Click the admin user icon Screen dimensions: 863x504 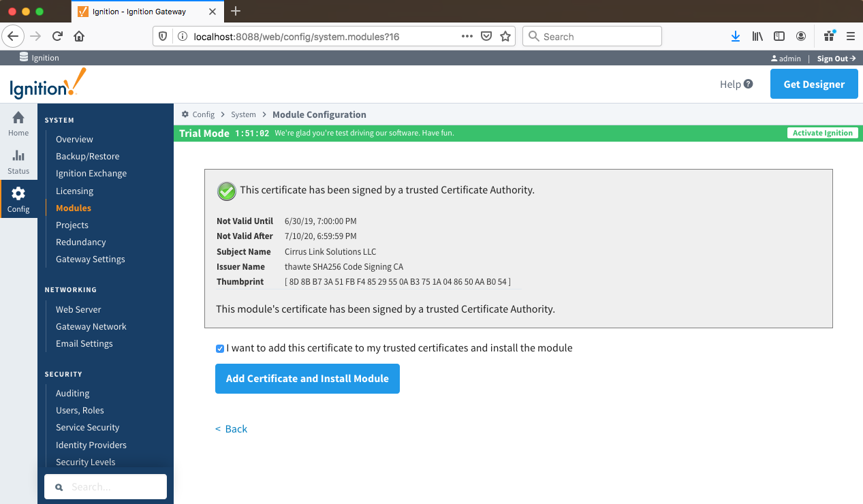774,59
